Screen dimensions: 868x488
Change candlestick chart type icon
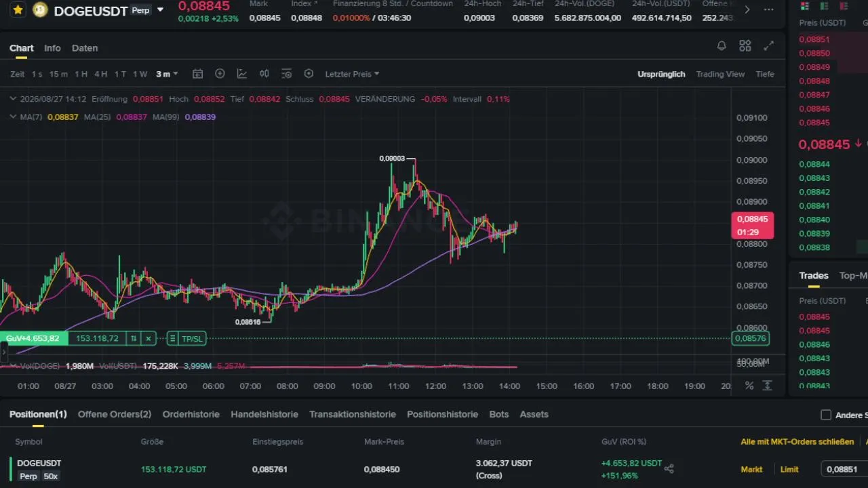point(264,74)
